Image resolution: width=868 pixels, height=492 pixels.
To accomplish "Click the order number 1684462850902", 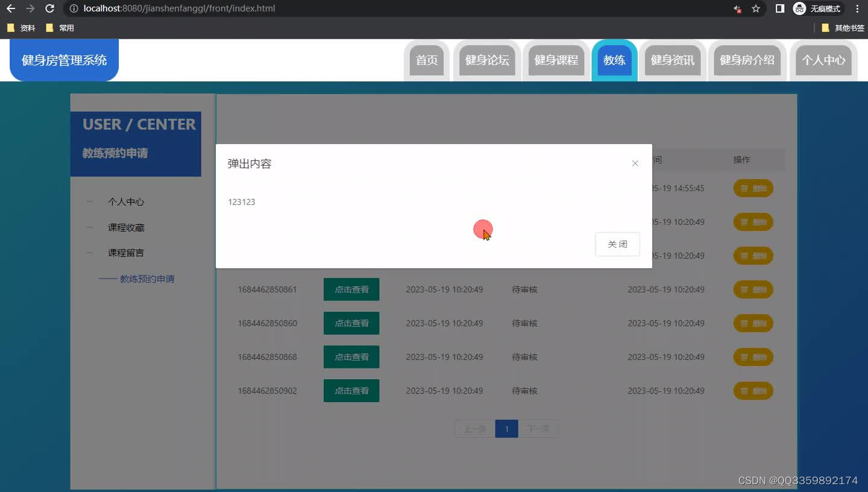I will point(268,391).
